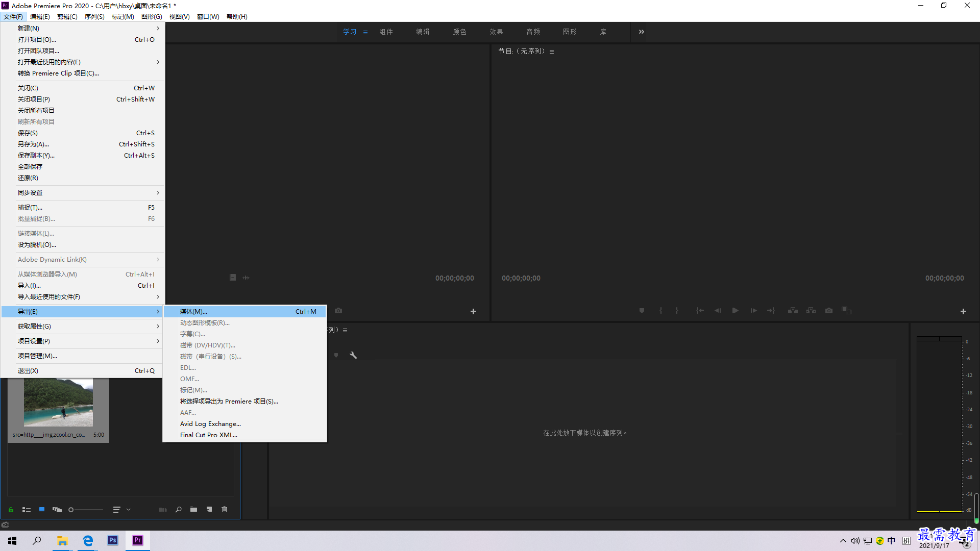The width and height of the screenshot is (980, 551).
Task: Switch to 颜色 workspace tab
Action: pyautogui.click(x=460, y=32)
